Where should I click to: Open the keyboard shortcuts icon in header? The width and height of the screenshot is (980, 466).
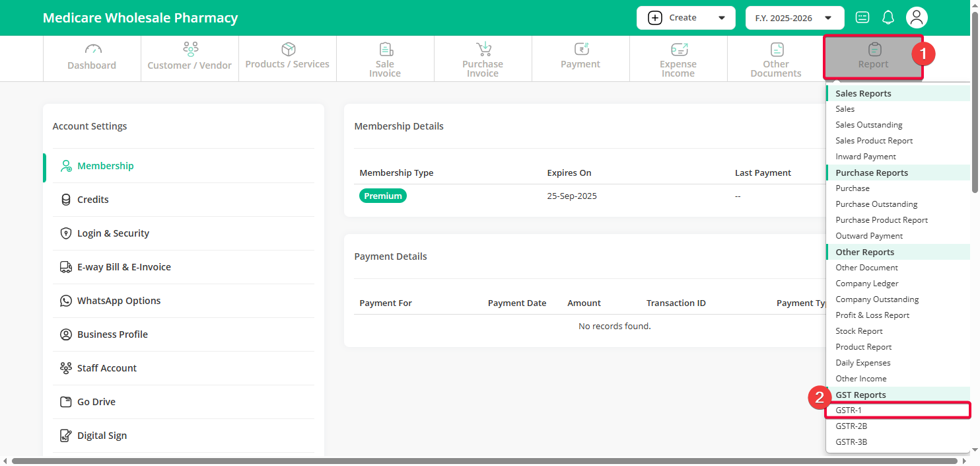coord(862,18)
